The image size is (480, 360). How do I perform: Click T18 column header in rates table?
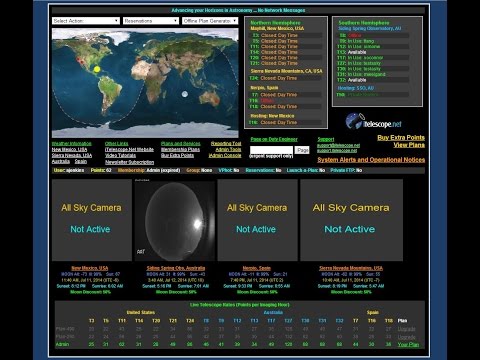[389, 321]
